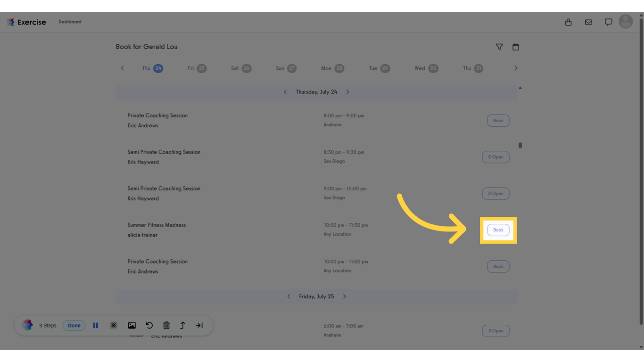Toggle the blur tool in the capture toolbar
The image size is (644, 362).
point(114,325)
